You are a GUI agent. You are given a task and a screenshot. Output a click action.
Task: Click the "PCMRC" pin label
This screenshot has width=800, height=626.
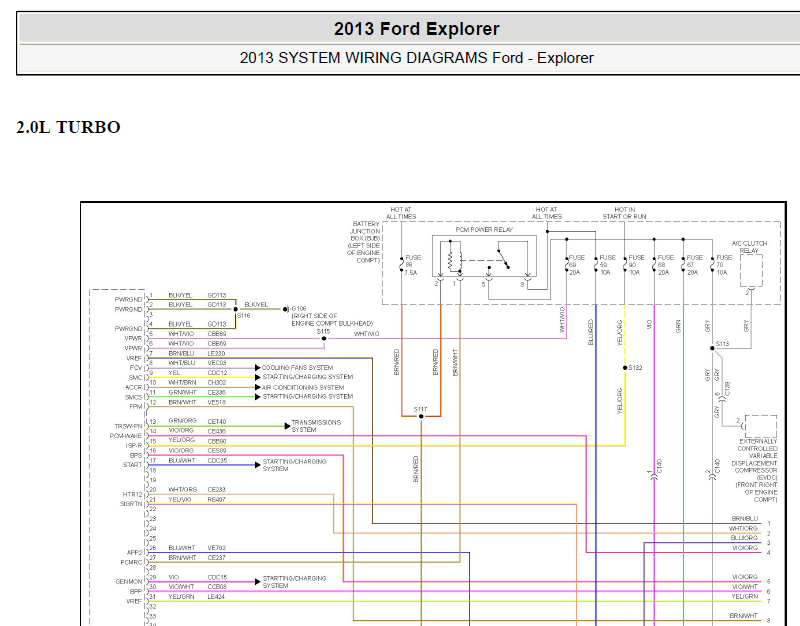point(132,562)
